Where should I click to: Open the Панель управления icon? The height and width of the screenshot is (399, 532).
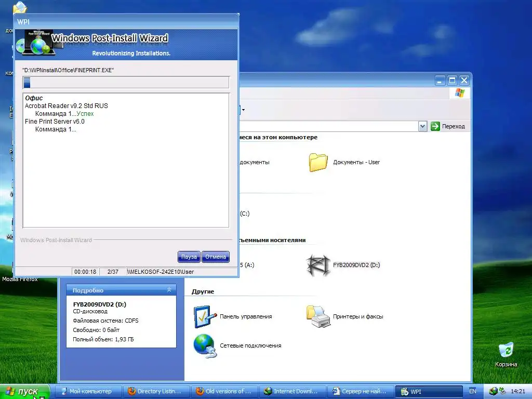[x=205, y=316]
